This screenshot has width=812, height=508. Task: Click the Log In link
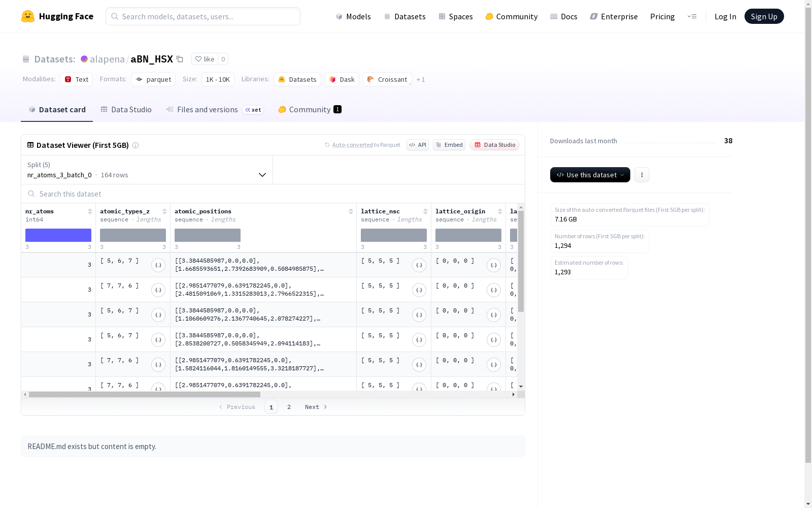pyautogui.click(x=725, y=16)
